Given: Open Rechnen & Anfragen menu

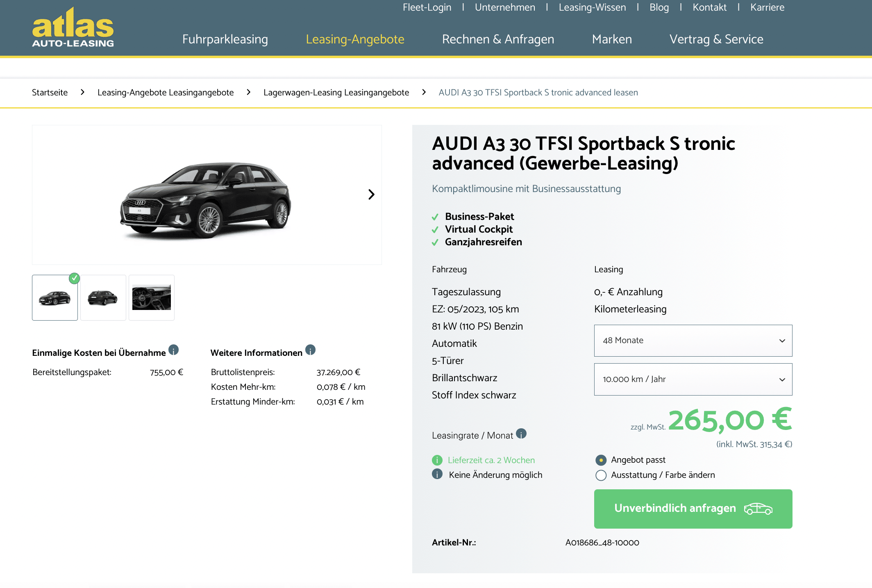Looking at the screenshot, I should tap(498, 39).
